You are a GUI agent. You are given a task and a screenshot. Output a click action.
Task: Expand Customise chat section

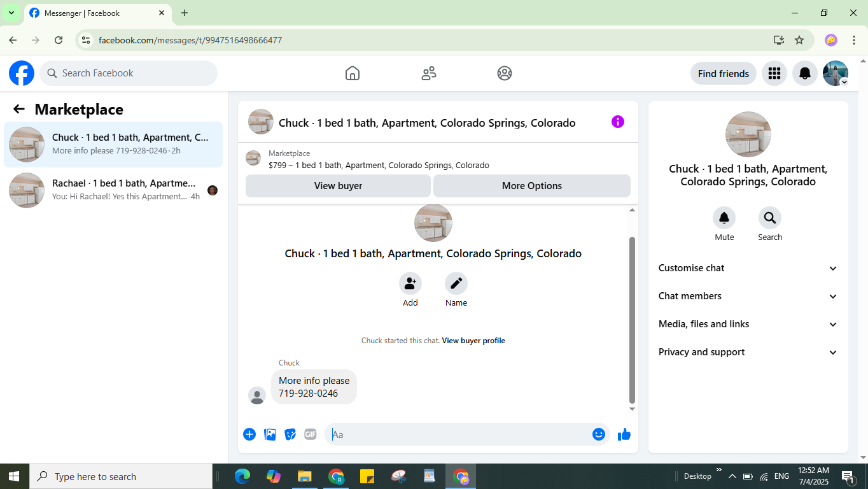tap(748, 268)
